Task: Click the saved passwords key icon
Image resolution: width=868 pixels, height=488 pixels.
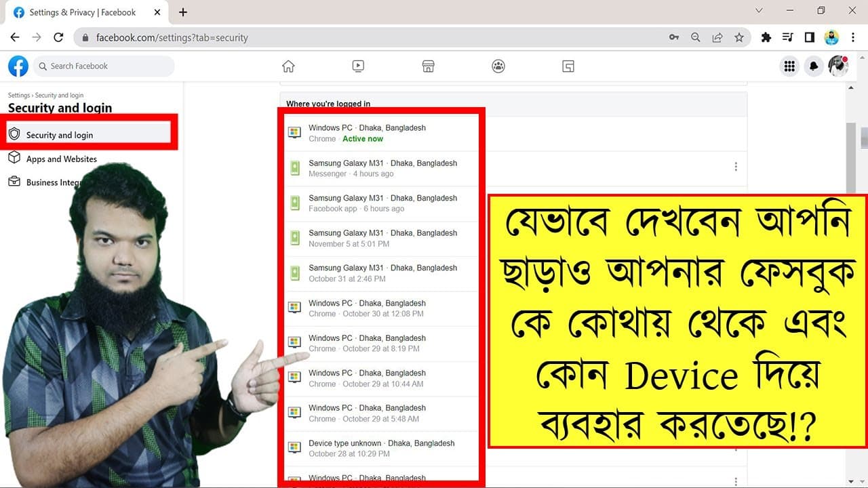Action: (674, 37)
